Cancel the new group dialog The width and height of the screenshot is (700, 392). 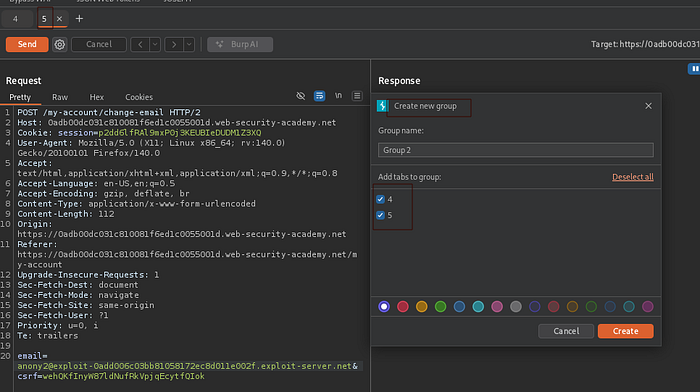pyautogui.click(x=566, y=331)
